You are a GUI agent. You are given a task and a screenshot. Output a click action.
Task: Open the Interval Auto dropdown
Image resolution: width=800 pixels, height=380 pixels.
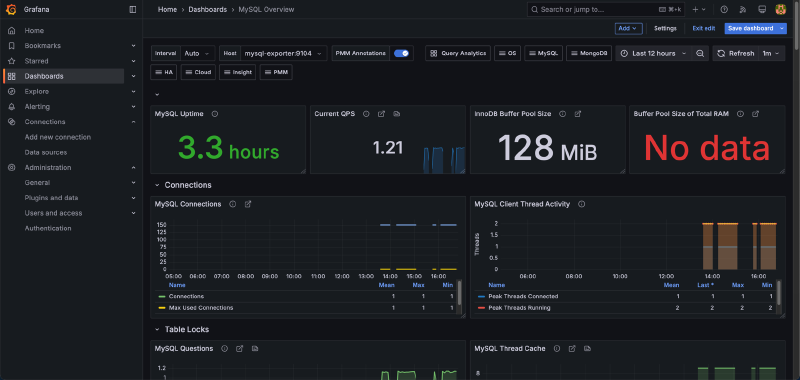click(197, 54)
